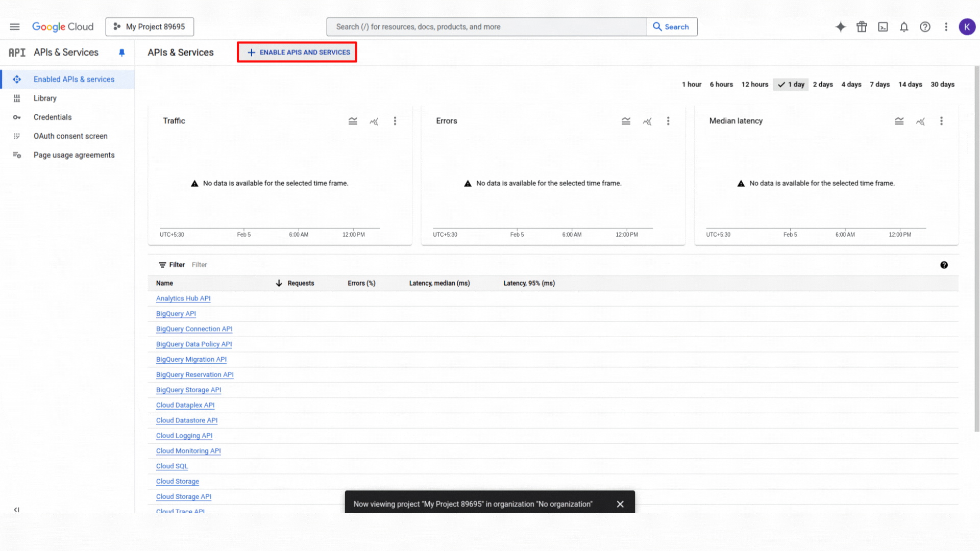The image size is (980, 551).
Task: Open the Cloud Logging API link
Action: (x=184, y=436)
